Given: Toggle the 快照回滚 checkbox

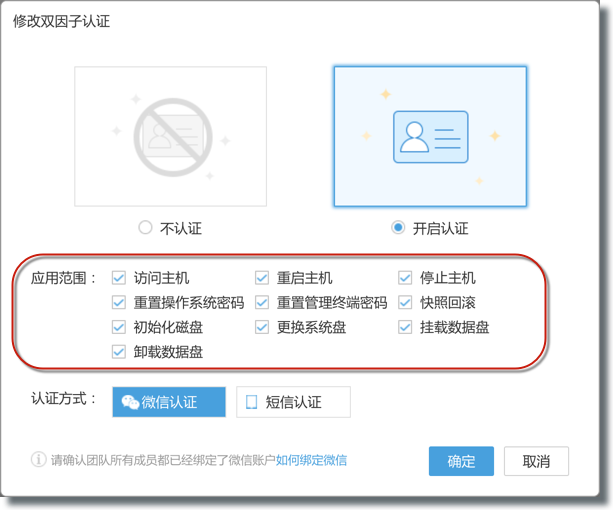Looking at the screenshot, I should click(405, 302).
